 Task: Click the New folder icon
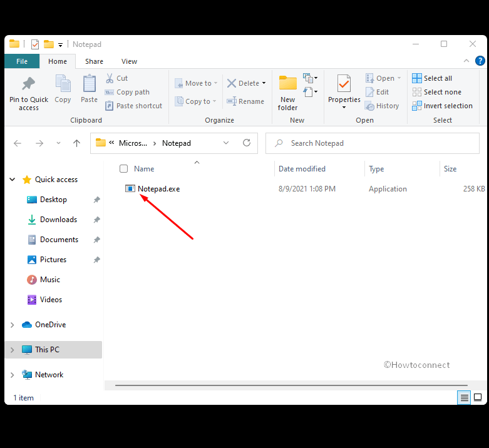tap(287, 83)
